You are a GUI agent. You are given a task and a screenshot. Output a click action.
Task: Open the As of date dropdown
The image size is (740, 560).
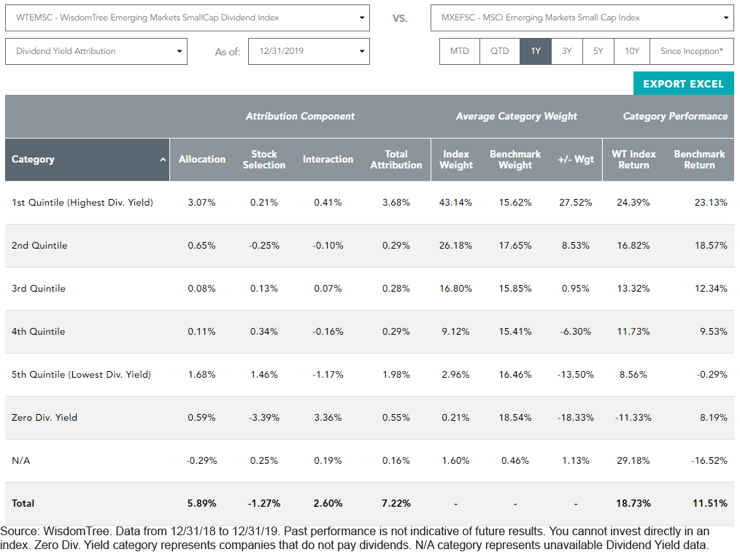click(x=309, y=51)
